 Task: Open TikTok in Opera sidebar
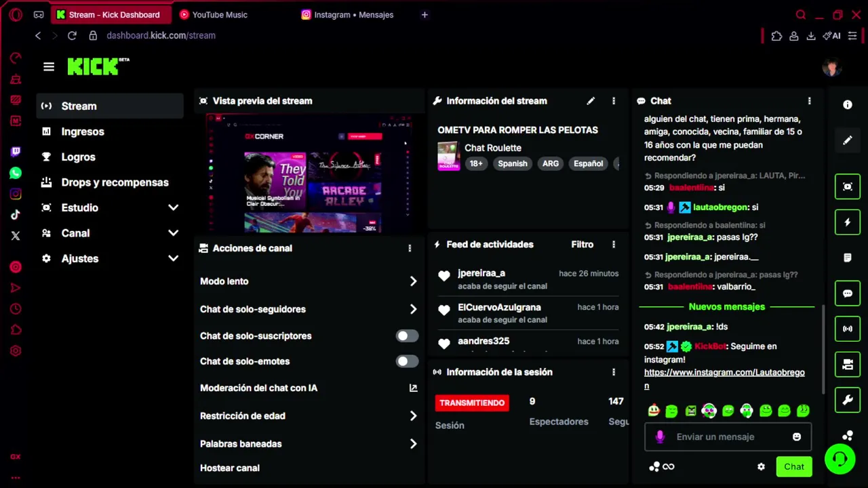tap(16, 215)
